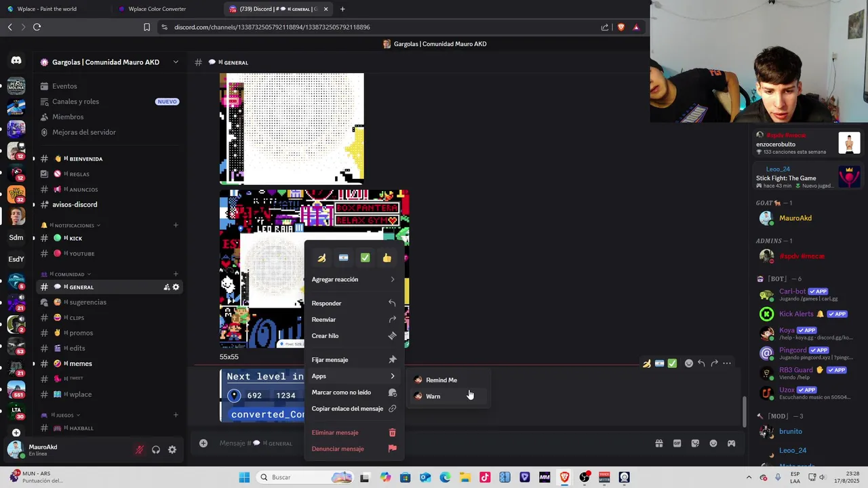
Task: Open gift icon in message bar
Action: point(658,443)
